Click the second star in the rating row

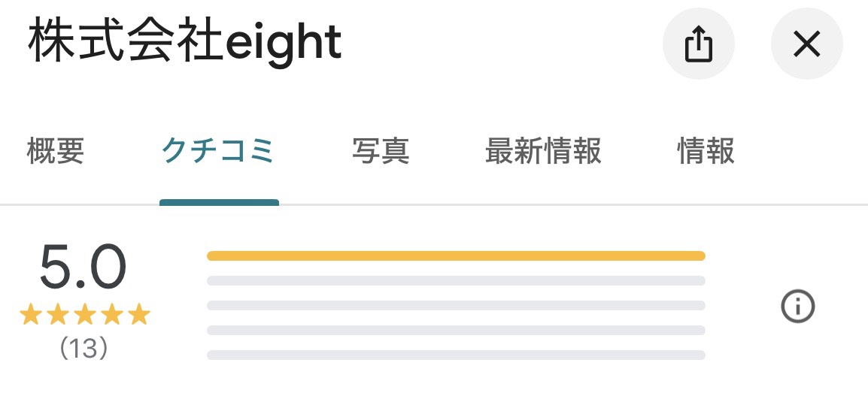tap(58, 315)
